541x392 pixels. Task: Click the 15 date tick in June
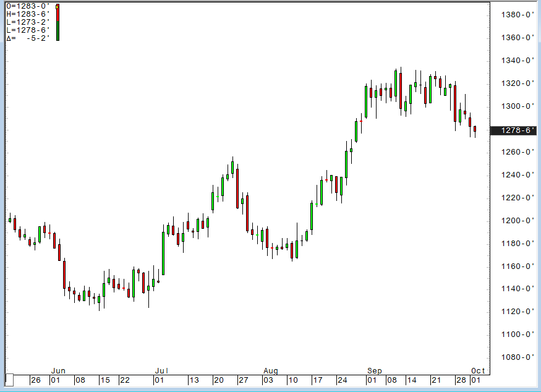point(105,380)
